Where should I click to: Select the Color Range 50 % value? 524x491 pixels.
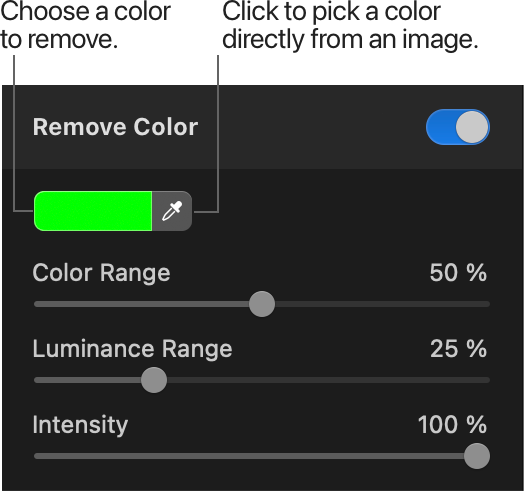458,273
